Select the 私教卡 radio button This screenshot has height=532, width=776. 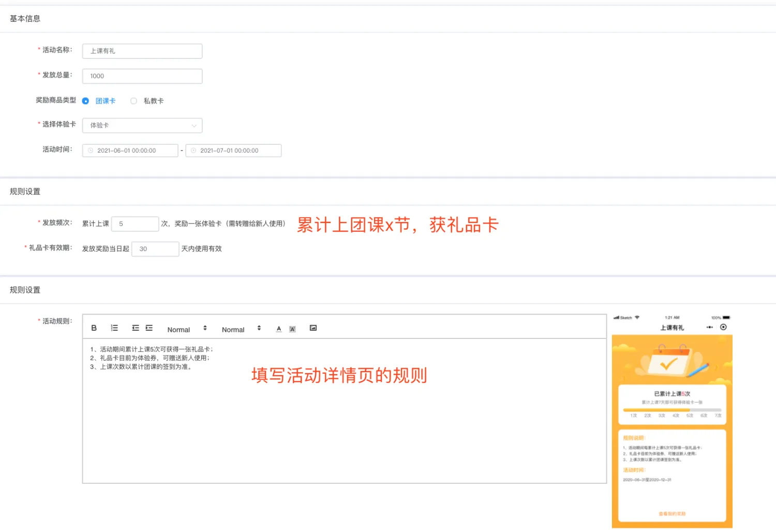(134, 101)
